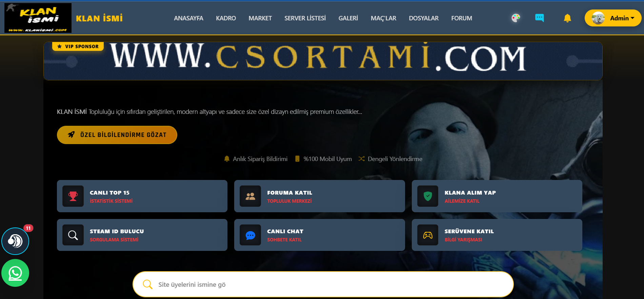Open the Dosyalar menu item
644x299 pixels.
[x=424, y=18]
